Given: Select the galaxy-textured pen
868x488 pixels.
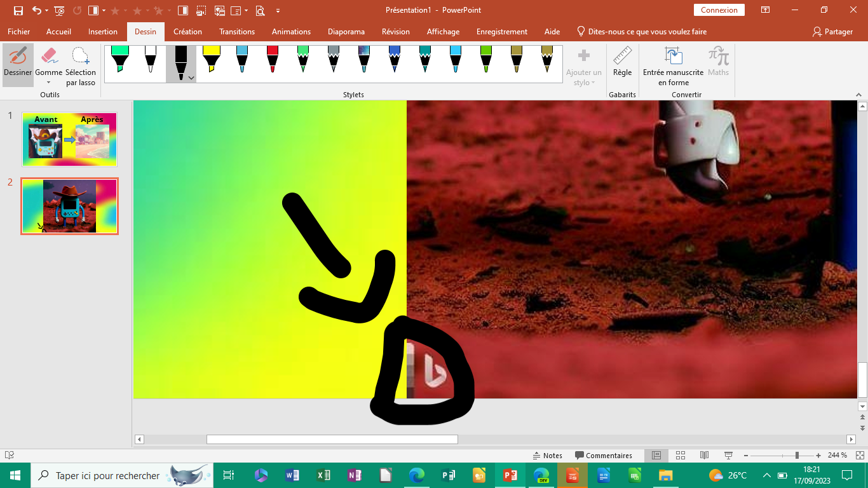Looking at the screenshot, I should tap(364, 60).
